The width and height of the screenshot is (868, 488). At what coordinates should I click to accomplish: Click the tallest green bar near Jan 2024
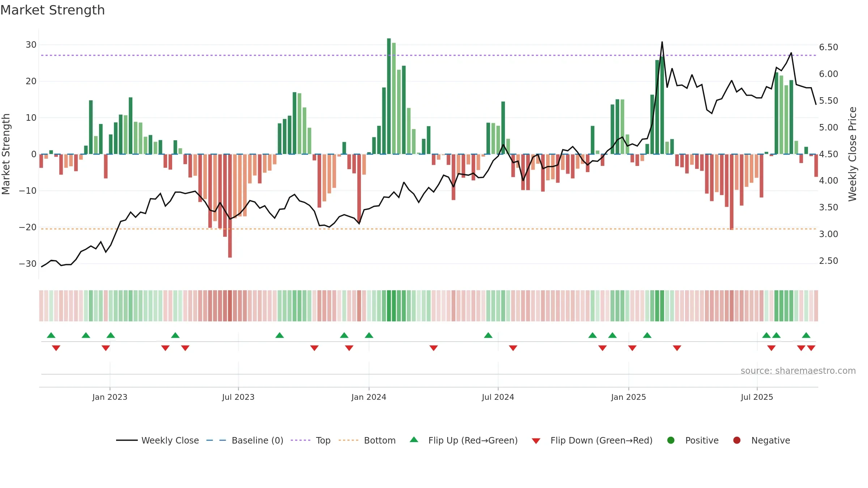tap(389, 96)
